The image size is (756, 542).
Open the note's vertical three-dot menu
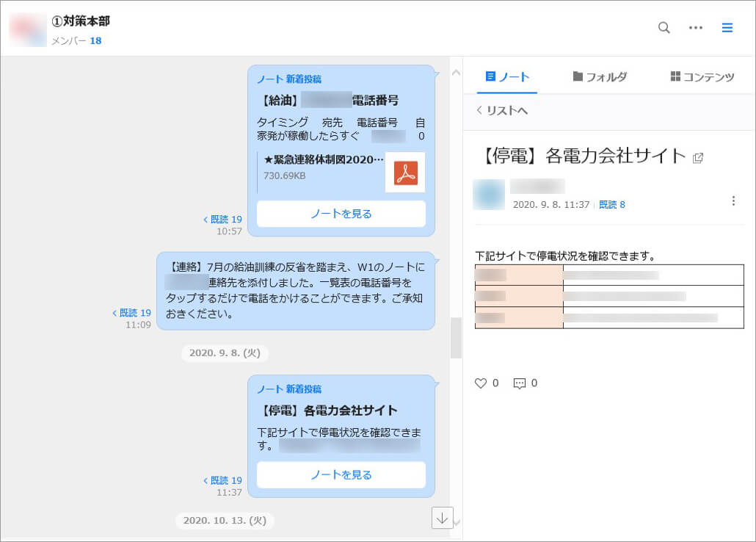(x=733, y=201)
